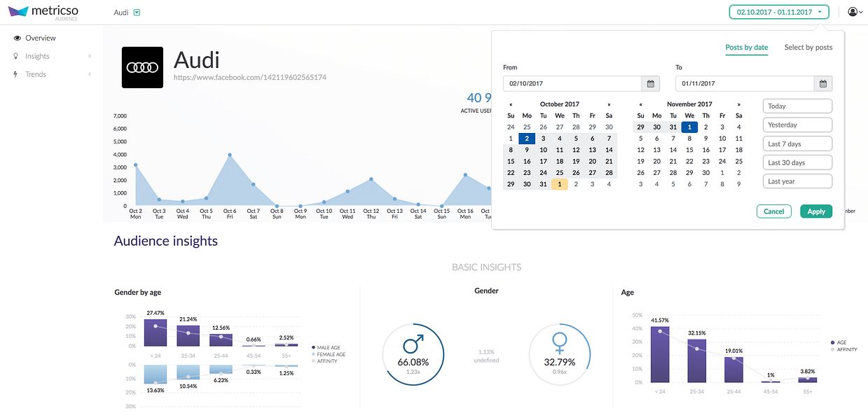Click the BASIC INSIGHTS section label
Screen dimensions: 868x420
(x=487, y=267)
